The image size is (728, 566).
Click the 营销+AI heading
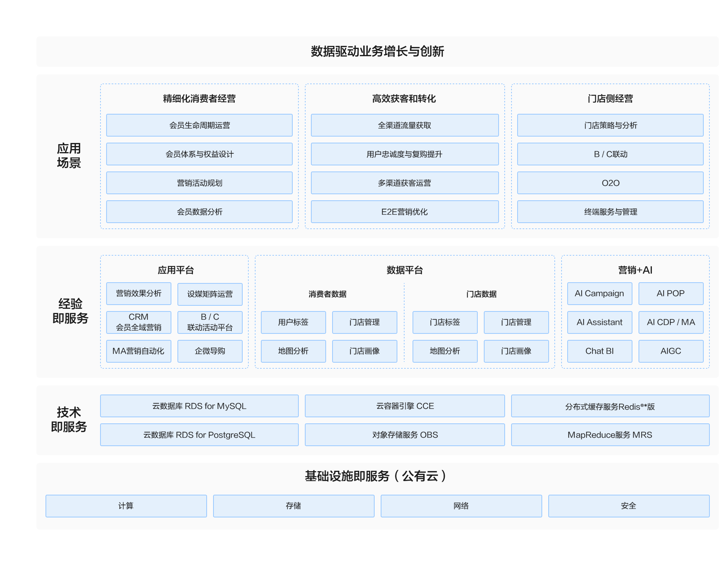[635, 270]
